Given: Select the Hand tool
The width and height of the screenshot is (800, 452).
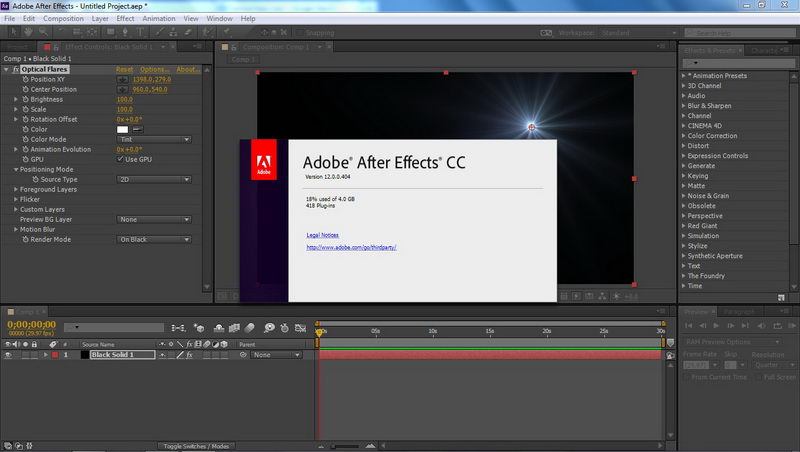Looking at the screenshot, I should [x=28, y=32].
